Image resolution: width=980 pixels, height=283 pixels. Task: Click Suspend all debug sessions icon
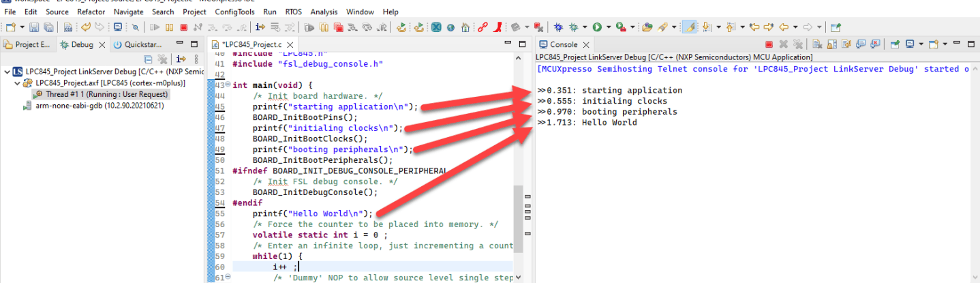coord(322,27)
